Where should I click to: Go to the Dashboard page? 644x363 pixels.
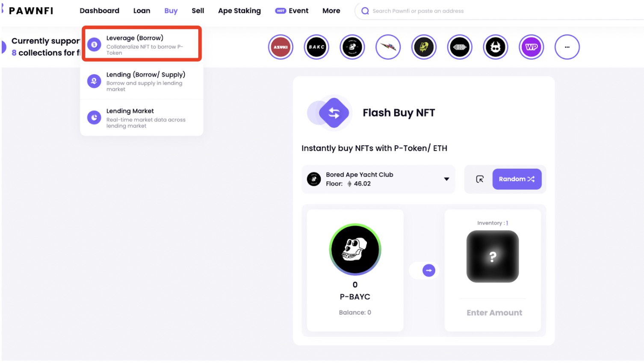[99, 11]
